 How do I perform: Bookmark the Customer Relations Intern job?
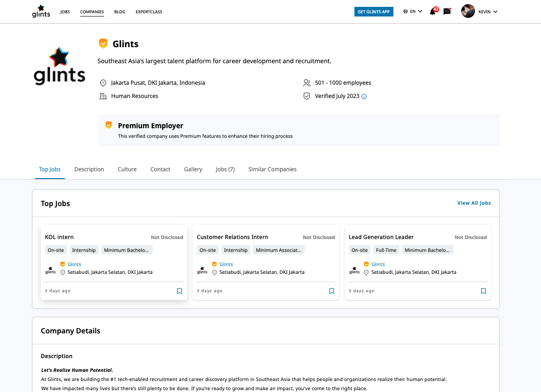(x=331, y=291)
